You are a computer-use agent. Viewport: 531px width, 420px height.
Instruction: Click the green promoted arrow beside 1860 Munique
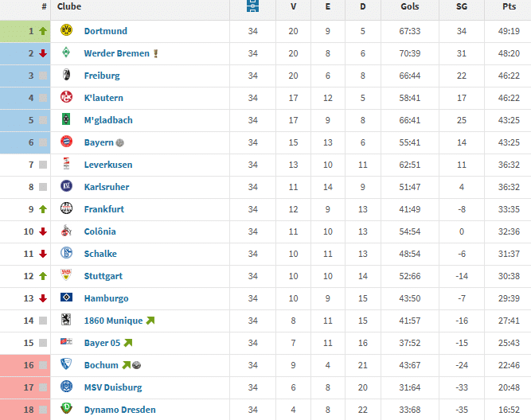150,321
